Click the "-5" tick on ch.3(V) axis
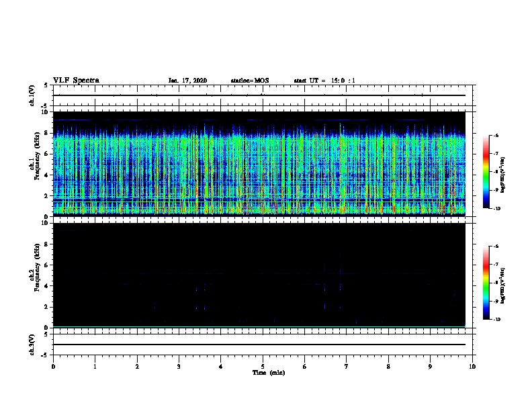 click(45, 355)
